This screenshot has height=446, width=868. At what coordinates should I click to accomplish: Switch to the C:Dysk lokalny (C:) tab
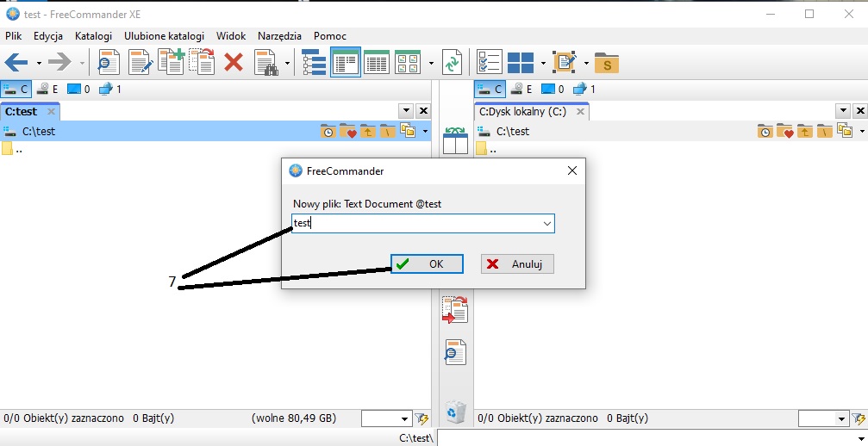coord(522,112)
